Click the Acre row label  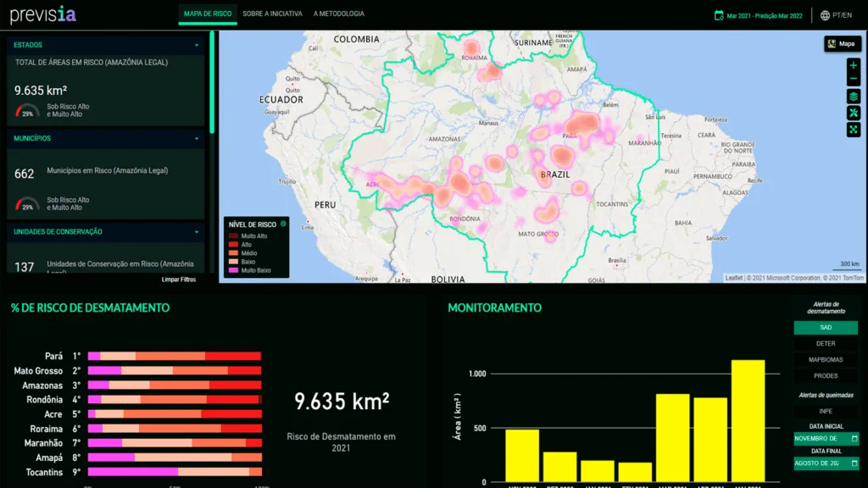click(53, 414)
